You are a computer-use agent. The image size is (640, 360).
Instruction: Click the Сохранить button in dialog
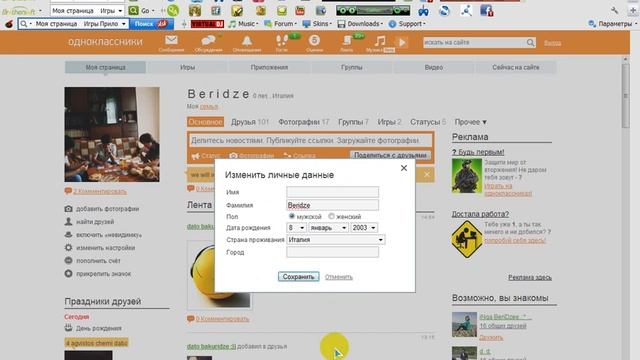click(298, 277)
